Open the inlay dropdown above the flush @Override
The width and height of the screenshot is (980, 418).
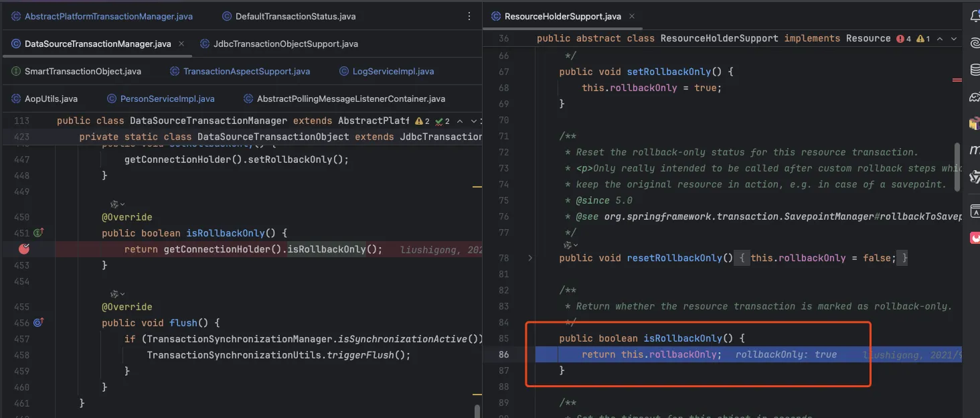(118, 293)
